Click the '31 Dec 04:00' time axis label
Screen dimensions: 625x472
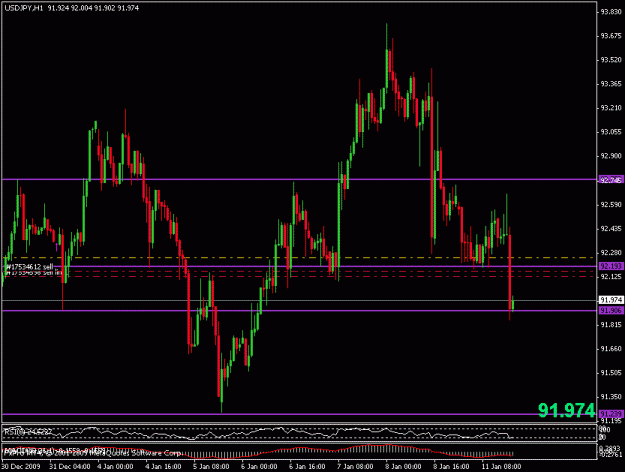click(69, 466)
